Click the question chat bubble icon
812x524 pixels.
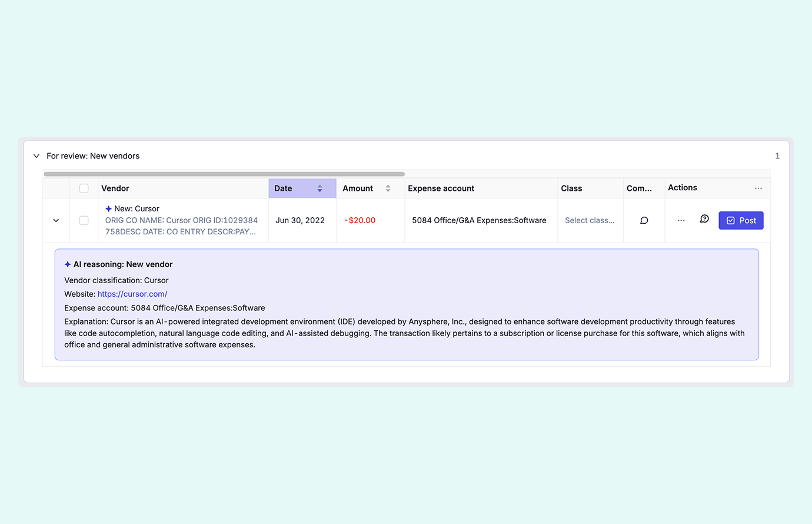(x=704, y=219)
